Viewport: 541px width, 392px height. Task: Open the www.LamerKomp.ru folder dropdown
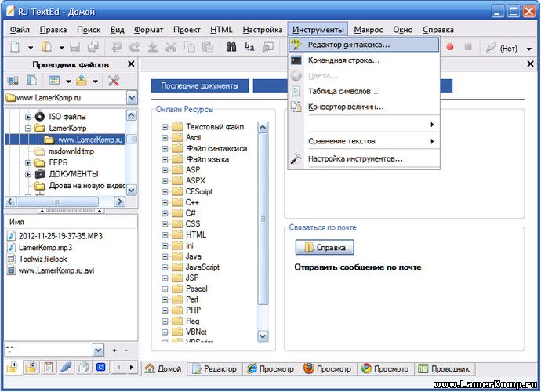[x=131, y=99]
